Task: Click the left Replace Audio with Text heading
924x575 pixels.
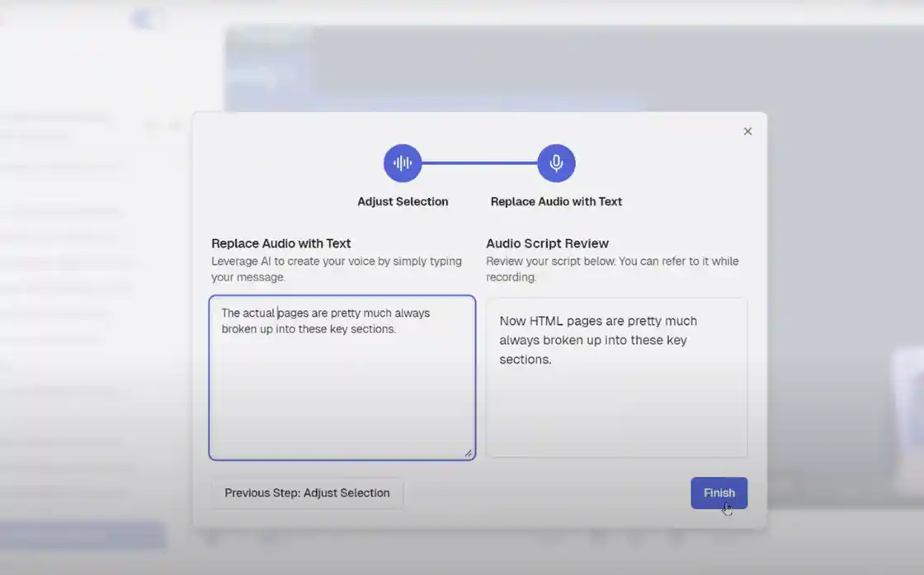Action: coord(281,243)
